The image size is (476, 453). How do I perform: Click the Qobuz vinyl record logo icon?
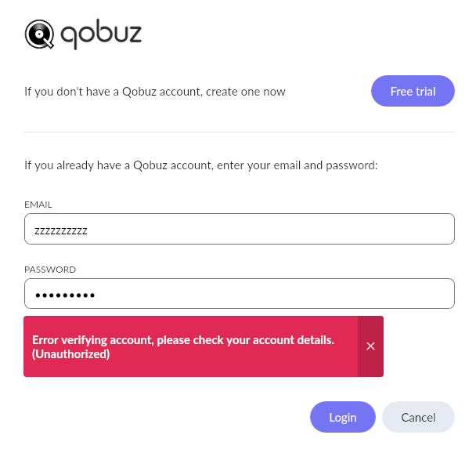(x=39, y=34)
